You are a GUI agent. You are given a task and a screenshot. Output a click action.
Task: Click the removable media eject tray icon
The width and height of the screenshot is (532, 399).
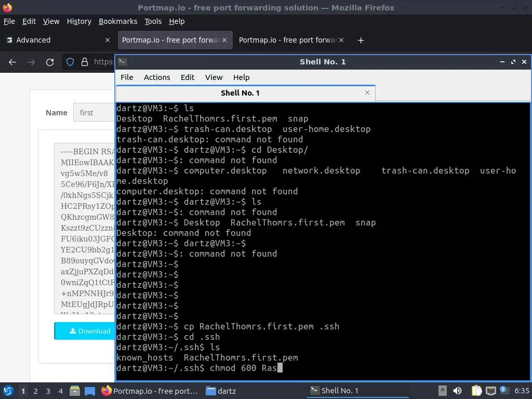click(x=443, y=391)
